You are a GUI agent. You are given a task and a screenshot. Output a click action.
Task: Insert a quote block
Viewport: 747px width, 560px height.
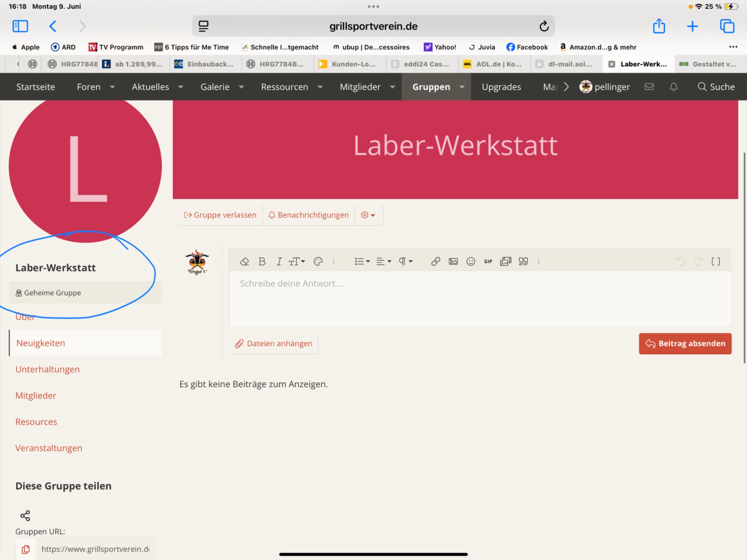coord(523,262)
